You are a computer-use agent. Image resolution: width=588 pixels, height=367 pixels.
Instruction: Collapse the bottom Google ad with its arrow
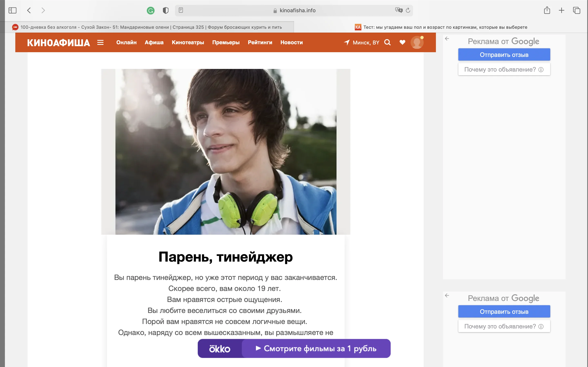tap(447, 295)
